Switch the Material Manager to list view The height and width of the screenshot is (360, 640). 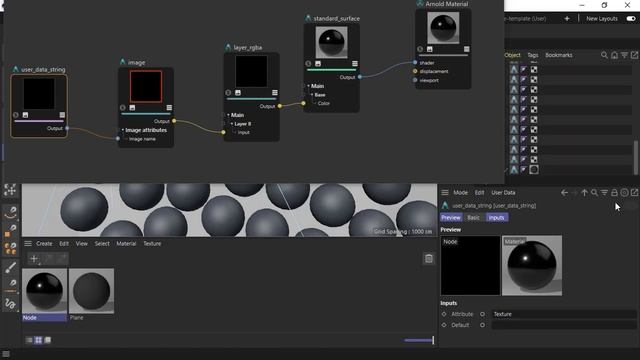pos(29,340)
